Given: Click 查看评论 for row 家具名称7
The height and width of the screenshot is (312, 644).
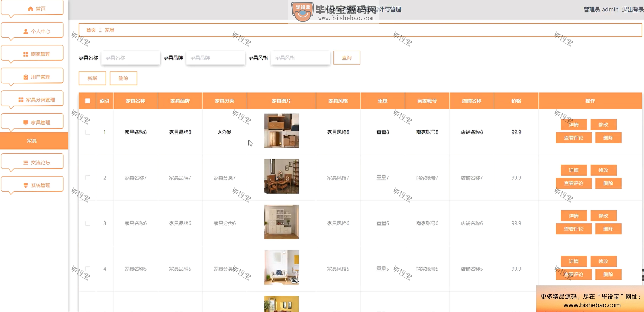Looking at the screenshot, I should pyautogui.click(x=574, y=183).
